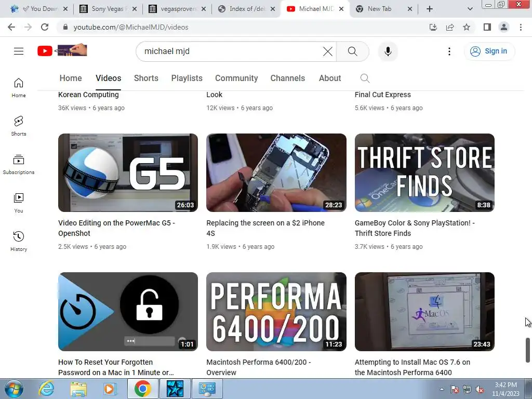Open Windows Media Player from taskbar
This screenshot has width=532, height=399.
coord(110,389)
